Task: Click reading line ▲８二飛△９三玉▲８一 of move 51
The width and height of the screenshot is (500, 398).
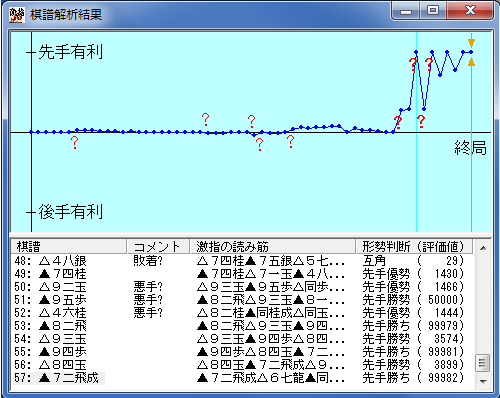Action: 270,300
